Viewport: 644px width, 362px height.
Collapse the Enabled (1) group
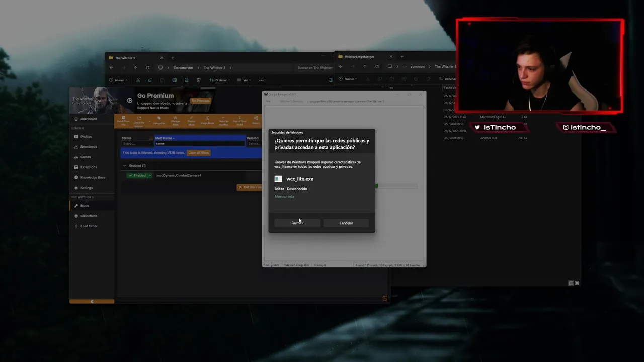click(x=125, y=166)
